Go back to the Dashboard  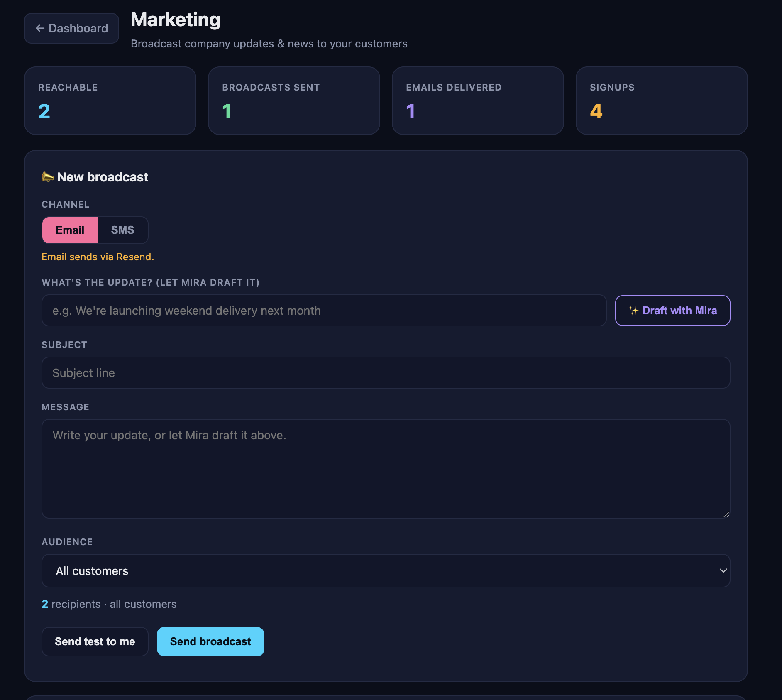point(71,28)
